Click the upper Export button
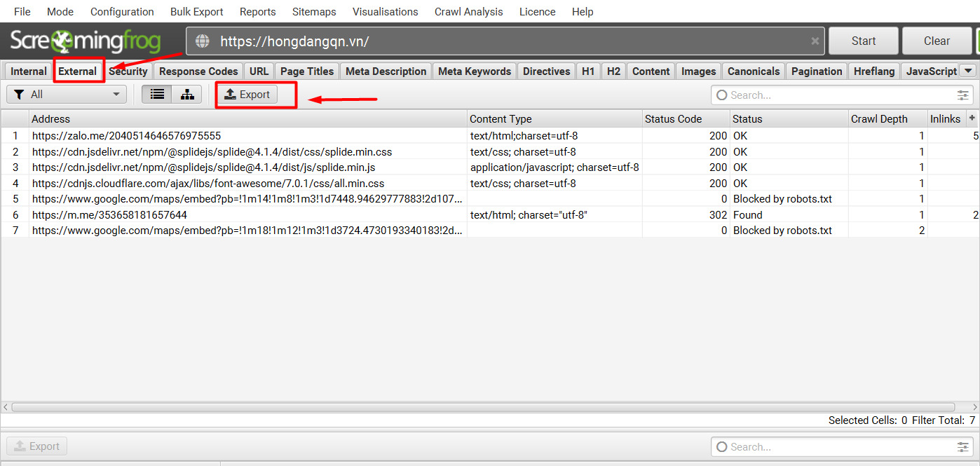Viewport: 980px width, 466px height. pyautogui.click(x=247, y=95)
